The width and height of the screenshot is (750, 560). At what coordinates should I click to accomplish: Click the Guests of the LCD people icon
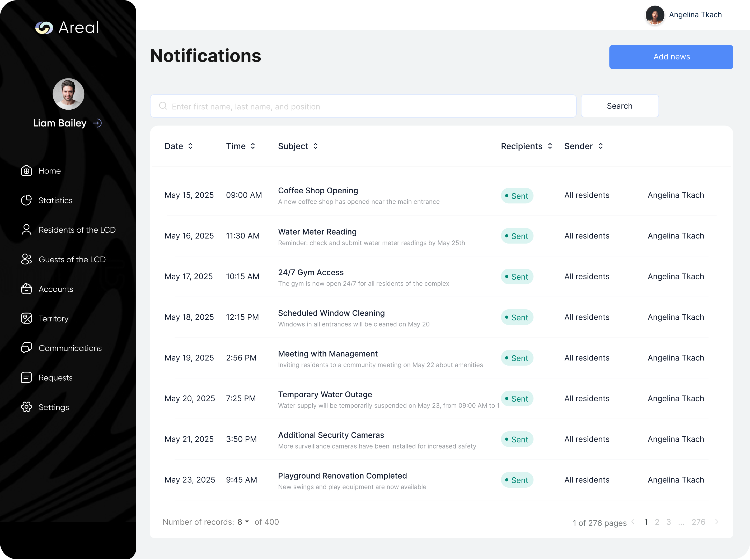pyautogui.click(x=26, y=259)
